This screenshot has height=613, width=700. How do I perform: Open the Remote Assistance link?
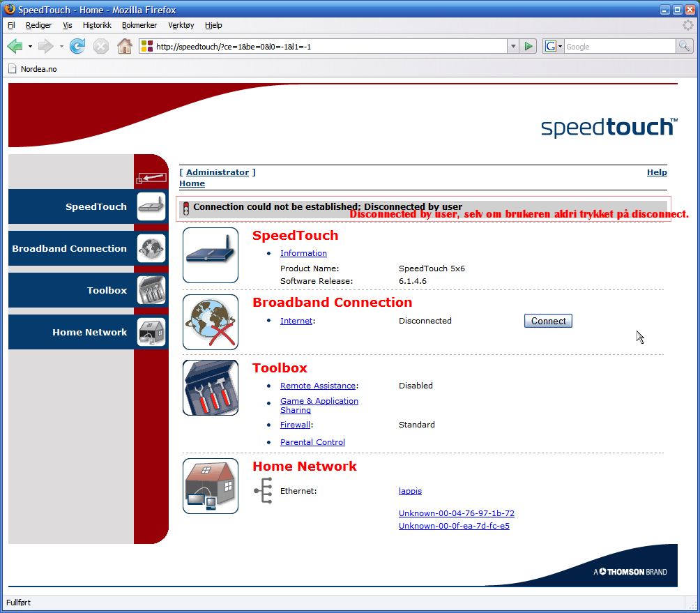click(x=318, y=385)
